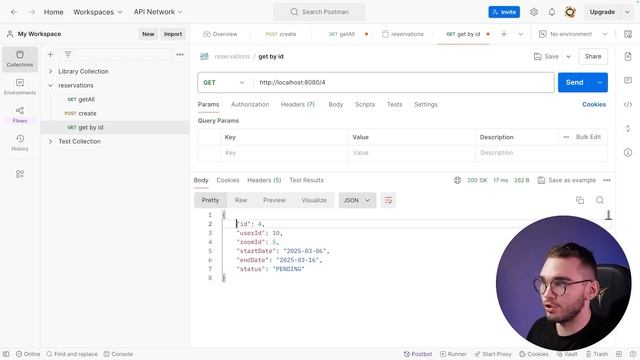Viewport: 640px width, 360px height.
Task: Open the Headers (7) request tab
Action: (298, 104)
